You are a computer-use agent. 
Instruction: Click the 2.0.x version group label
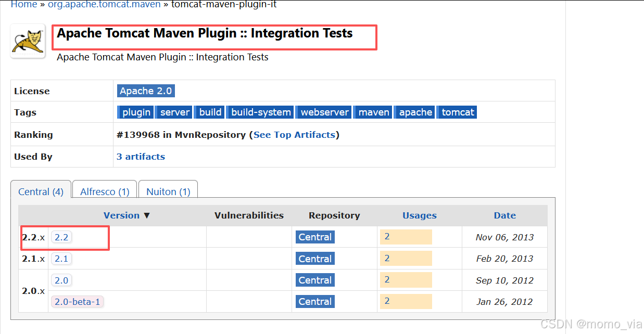[33, 291]
